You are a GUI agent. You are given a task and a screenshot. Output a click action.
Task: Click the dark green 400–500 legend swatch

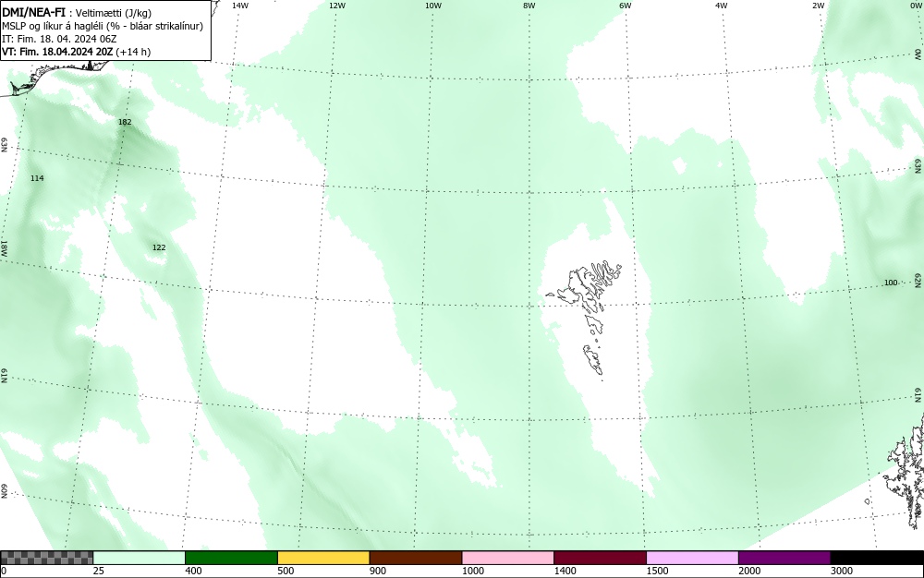[231, 558]
